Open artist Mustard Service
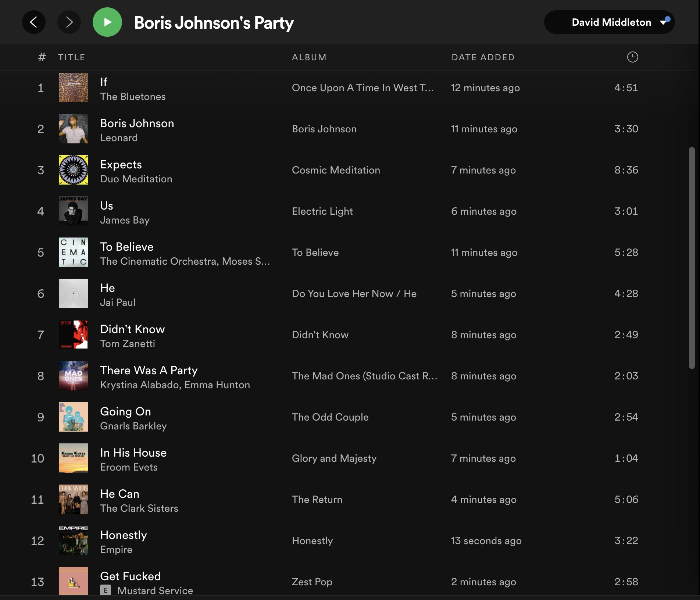This screenshot has height=600, width=700. point(155,590)
